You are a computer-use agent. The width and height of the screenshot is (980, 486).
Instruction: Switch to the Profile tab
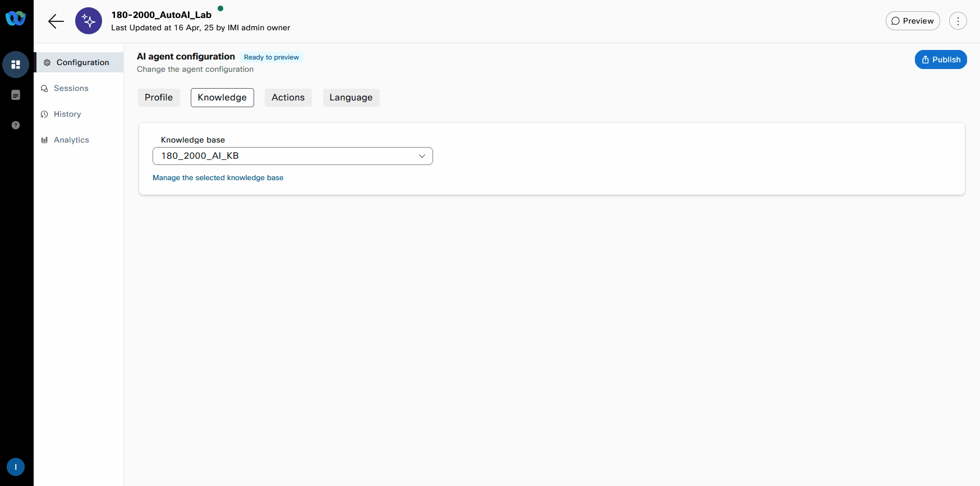pos(159,98)
